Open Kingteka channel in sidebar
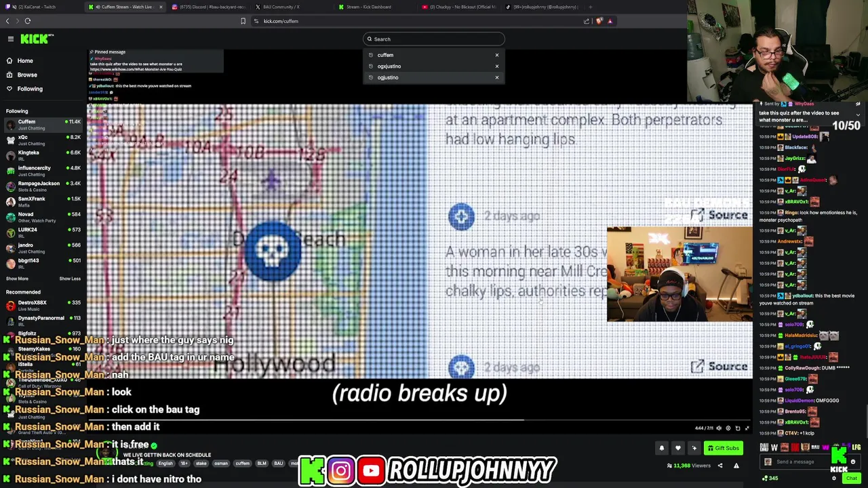868x488 pixels. coord(43,156)
